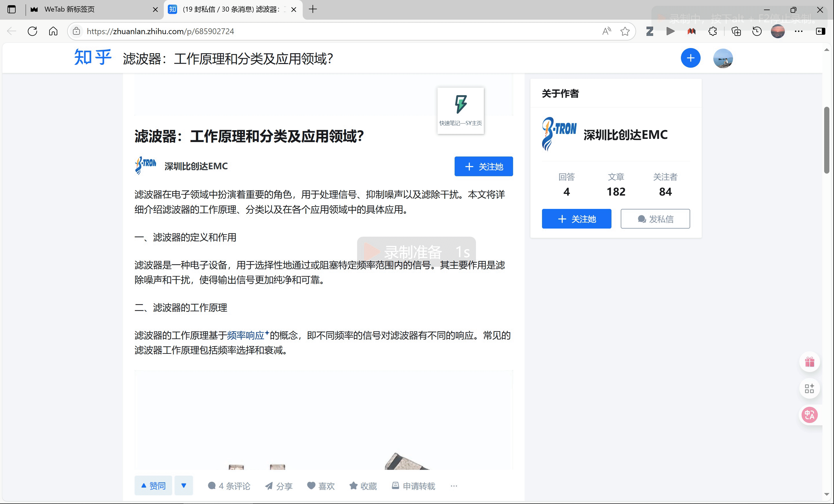This screenshot has height=504, width=834.
Task: Open the read aloud icon in address bar
Action: coord(607,31)
